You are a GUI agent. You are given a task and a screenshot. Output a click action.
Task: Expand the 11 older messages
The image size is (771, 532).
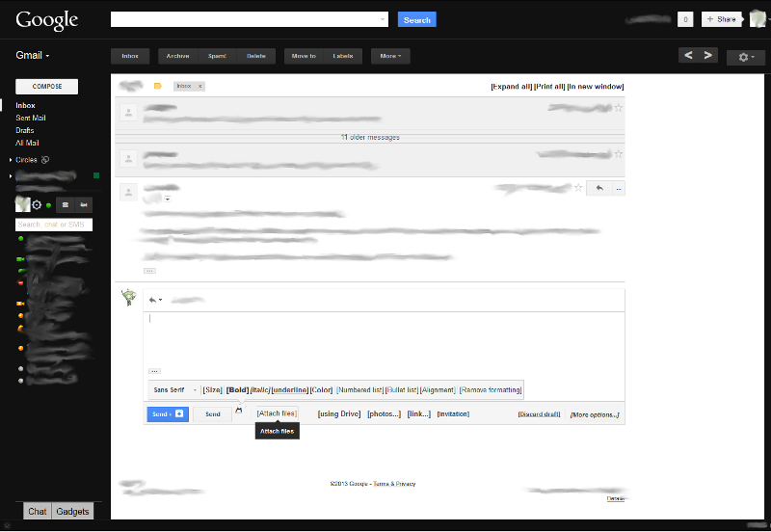[370, 137]
